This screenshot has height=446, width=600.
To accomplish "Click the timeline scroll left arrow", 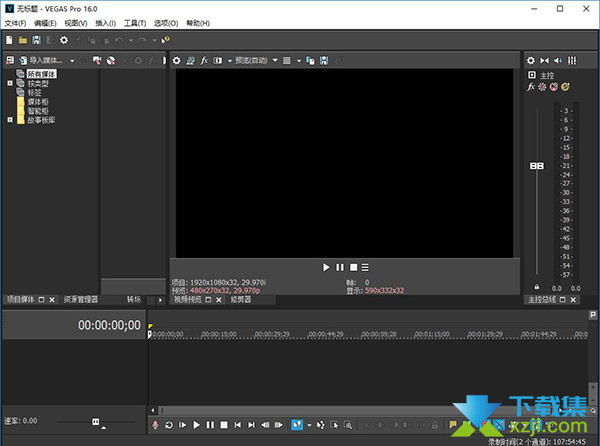I will [x=153, y=410].
